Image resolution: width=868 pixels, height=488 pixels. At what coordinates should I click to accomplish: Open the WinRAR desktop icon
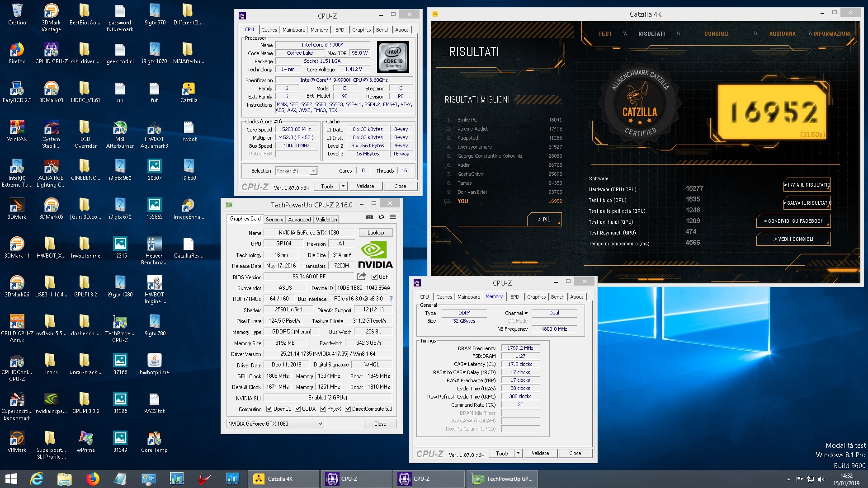coord(17,131)
